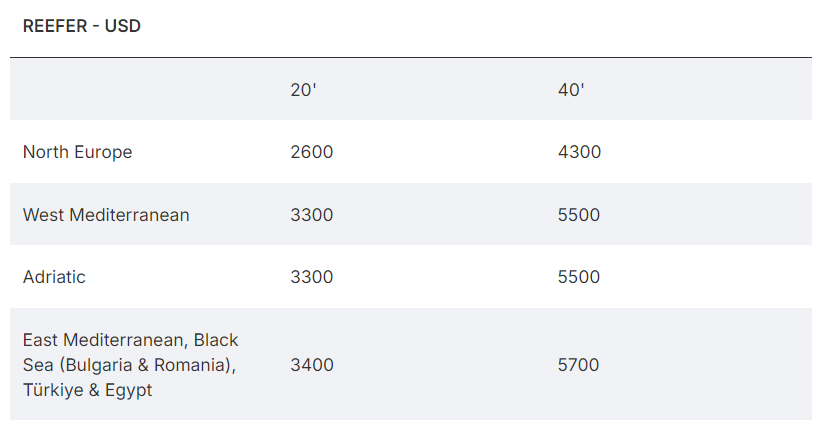
Task: Click the East Mediterranean, Black Sea label
Action: point(130,364)
